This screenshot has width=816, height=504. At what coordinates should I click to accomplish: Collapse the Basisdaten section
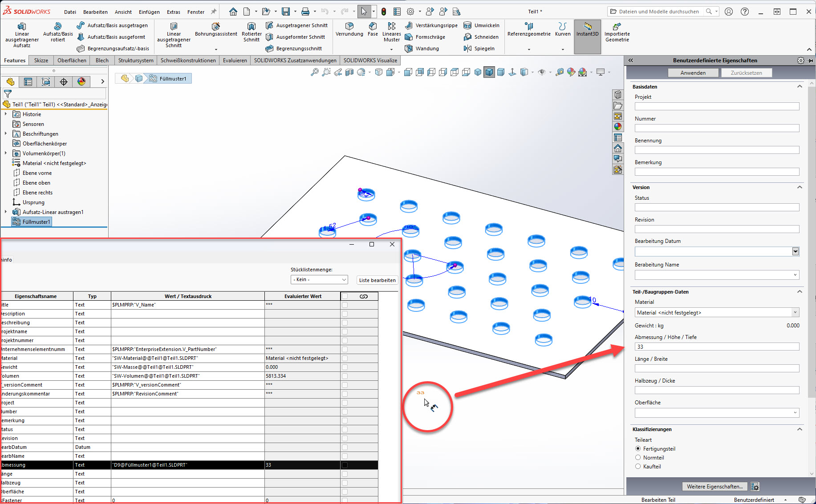point(800,86)
